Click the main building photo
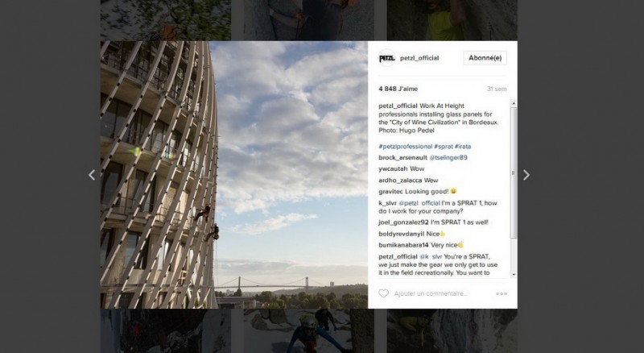Viewport: 644px width, 353px height. coord(234,175)
